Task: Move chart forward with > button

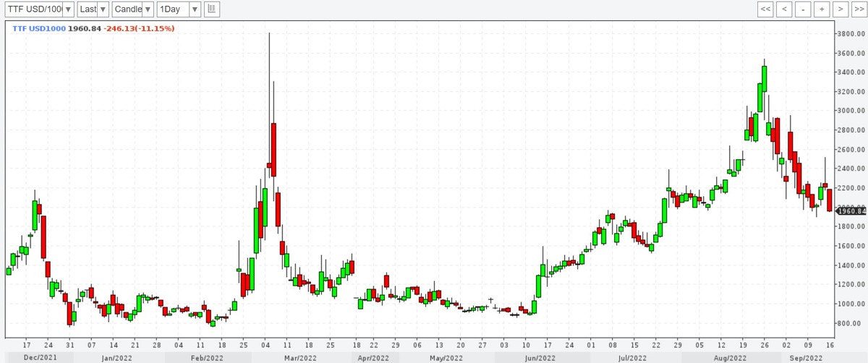Action: [x=839, y=9]
